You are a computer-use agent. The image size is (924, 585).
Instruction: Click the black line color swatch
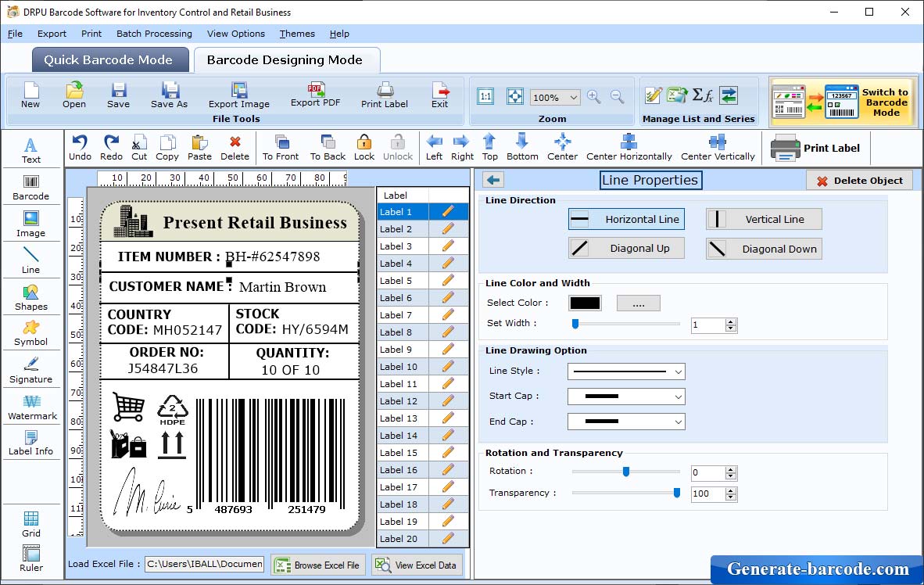point(585,303)
